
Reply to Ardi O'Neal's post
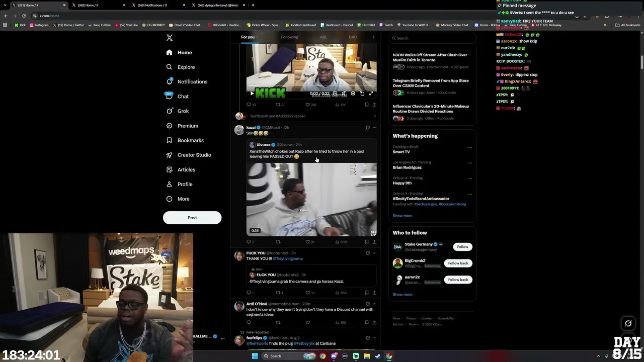[x=249, y=322]
